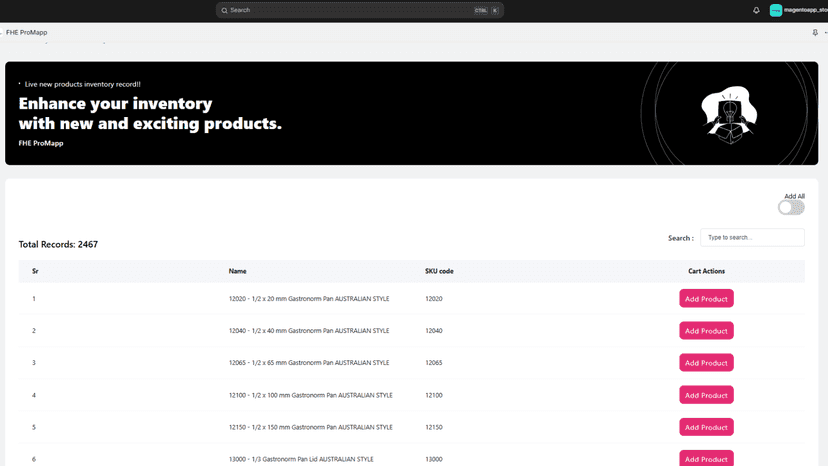Click the Total Records: 2467 text
Image resolution: width=828 pixels, height=466 pixels.
tap(58, 244)
